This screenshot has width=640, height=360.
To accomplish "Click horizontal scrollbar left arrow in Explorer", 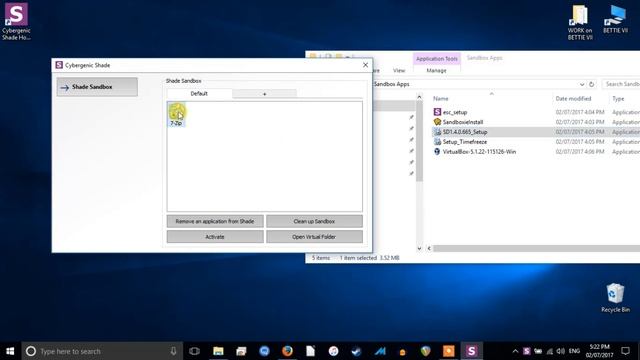I will pyautogui.click(x=429, y=248).
